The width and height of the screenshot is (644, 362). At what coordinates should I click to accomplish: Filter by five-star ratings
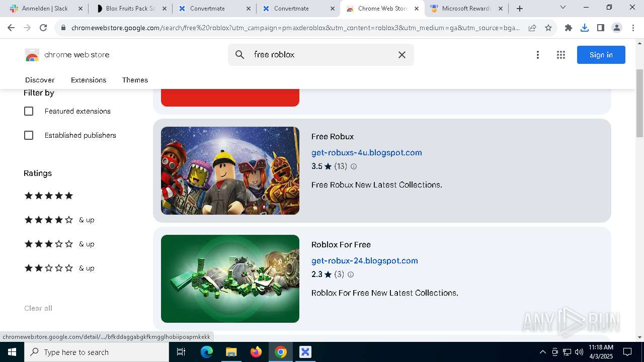(x=49, y=196)
